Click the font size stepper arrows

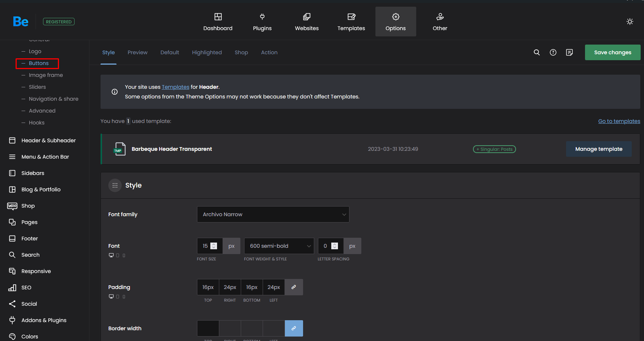214,246
